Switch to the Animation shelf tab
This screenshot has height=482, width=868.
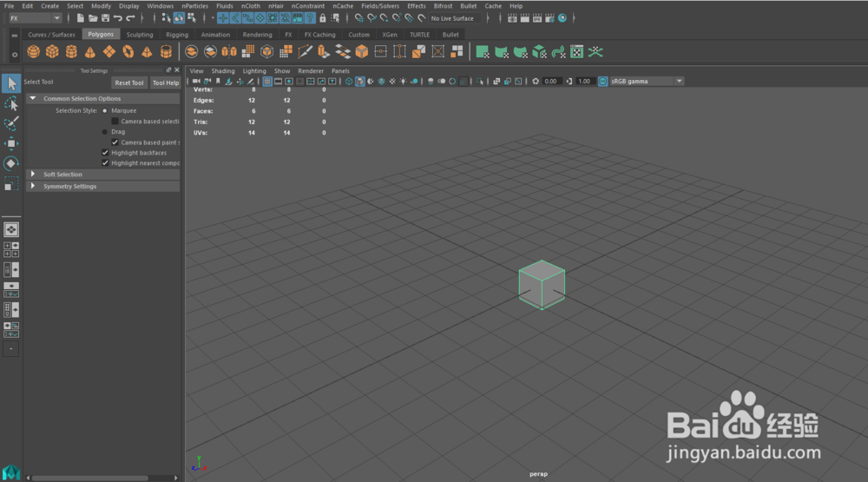pos(215,35)
